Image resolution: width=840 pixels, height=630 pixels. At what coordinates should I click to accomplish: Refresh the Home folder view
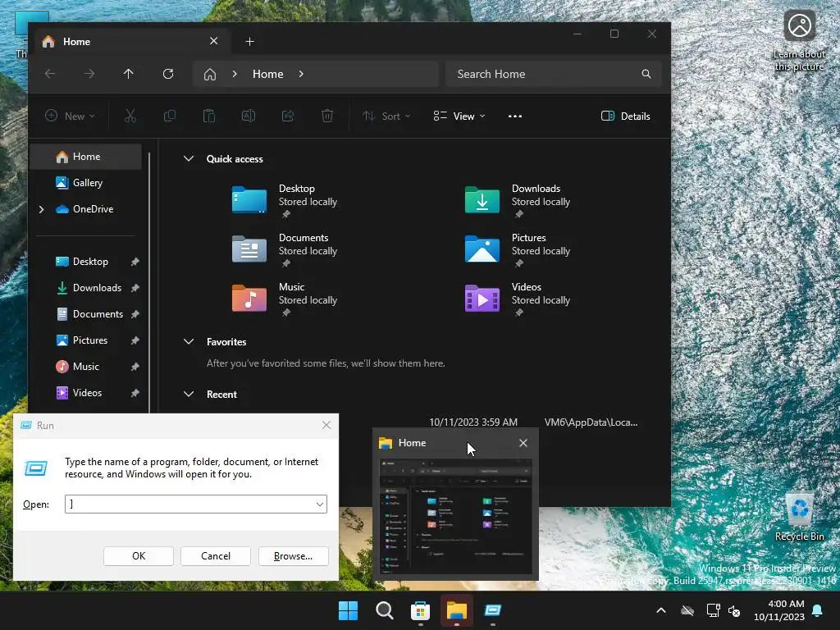coord(168,74)
